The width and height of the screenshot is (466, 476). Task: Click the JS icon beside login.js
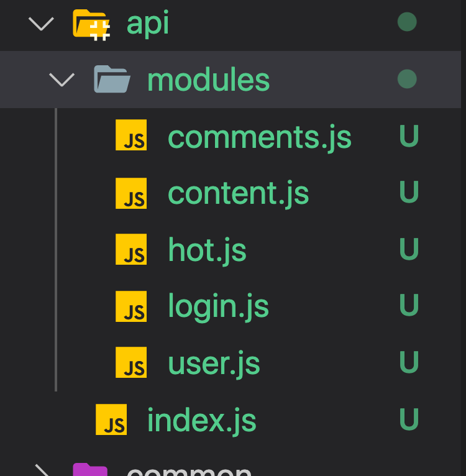[x=131, y=306]
